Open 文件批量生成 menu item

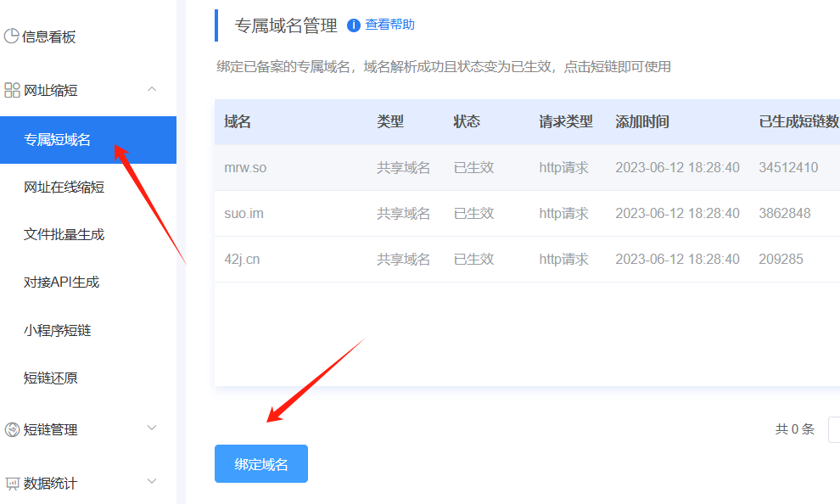click(64, 234)
